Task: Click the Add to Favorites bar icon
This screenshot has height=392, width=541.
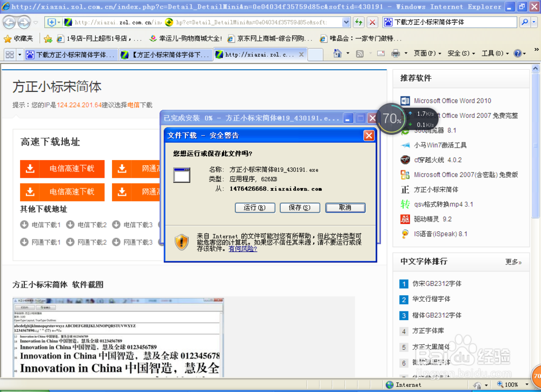Action: click(x=48, y=38)
